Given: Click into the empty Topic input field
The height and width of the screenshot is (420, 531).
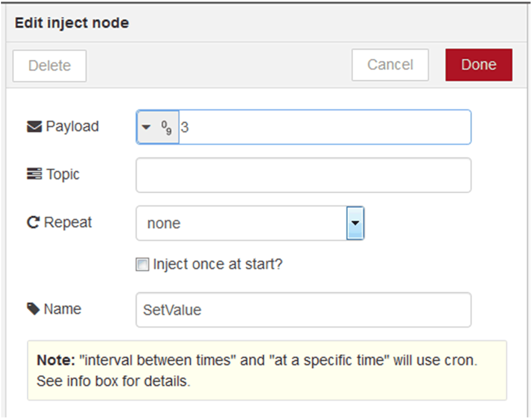Looking at the screenshot, I should [303, 175].
